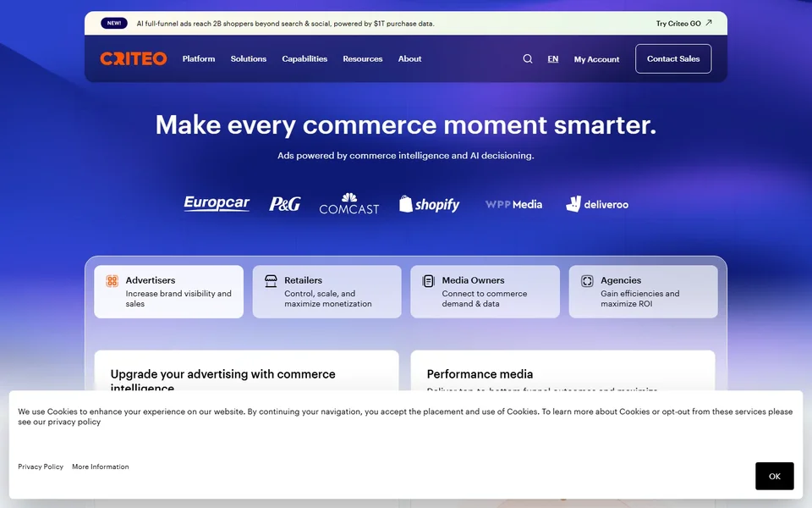This screenshot has width=812, height=508.
Task: Click 'Connect to commerce demand & data' text
Action: pos(484,299)
